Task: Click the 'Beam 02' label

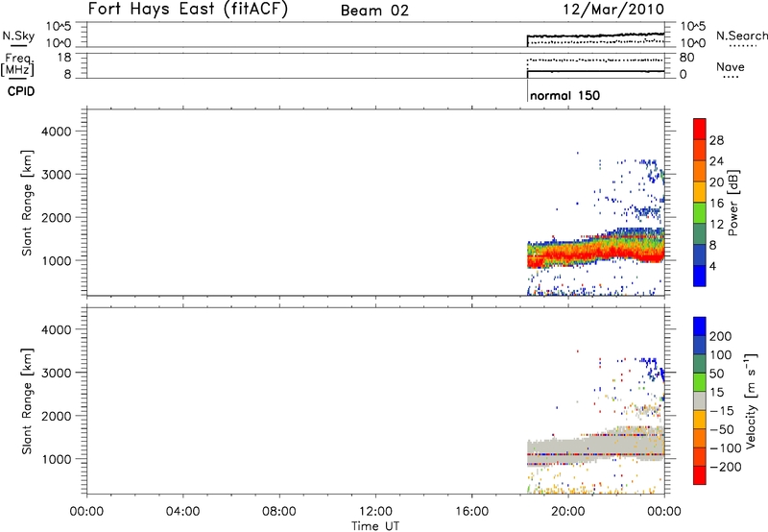Action: tap(374, 11)
